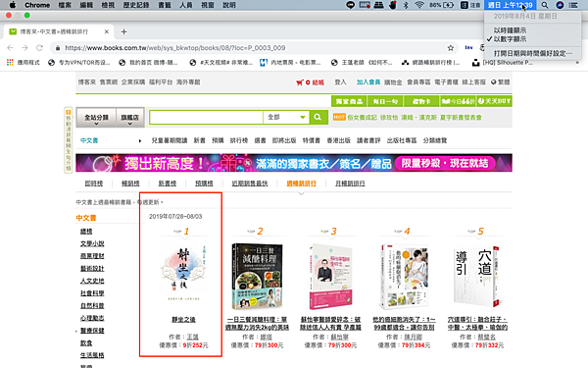Open the 應用程式 apps grid bookmark
Viewport: 588px width, 368px height.
(x=23, y=63)
